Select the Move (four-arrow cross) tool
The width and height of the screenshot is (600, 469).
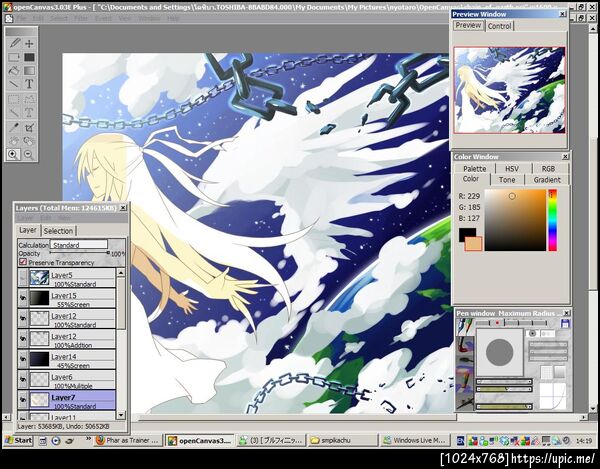tap(29, 43)
